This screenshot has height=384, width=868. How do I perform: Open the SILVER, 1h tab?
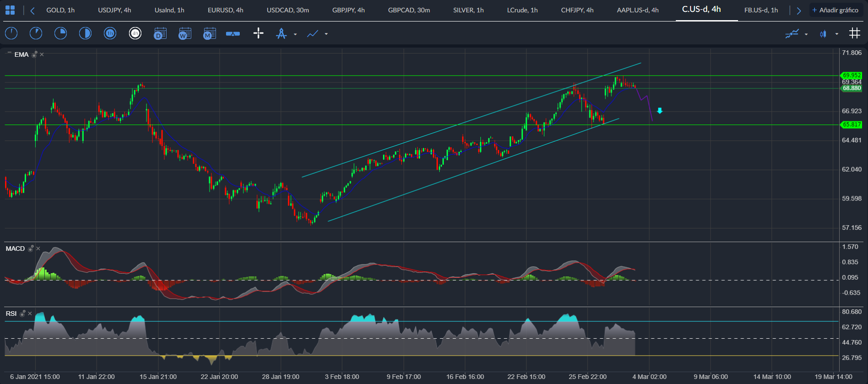(x=469, y=10)
